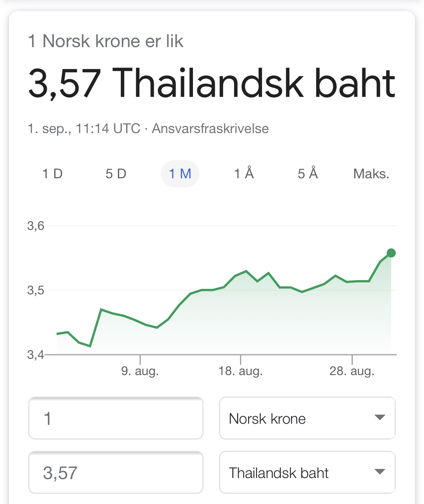Open the Ansvarsfraskrivelse link
Screen dimensions: 424x504
coord(210,129)
